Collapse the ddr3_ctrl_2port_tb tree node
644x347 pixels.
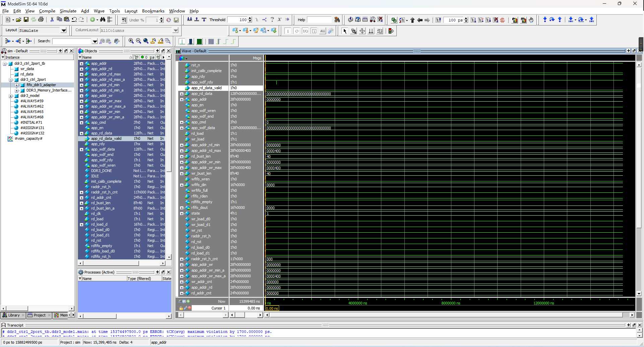[x=5, y=63]
